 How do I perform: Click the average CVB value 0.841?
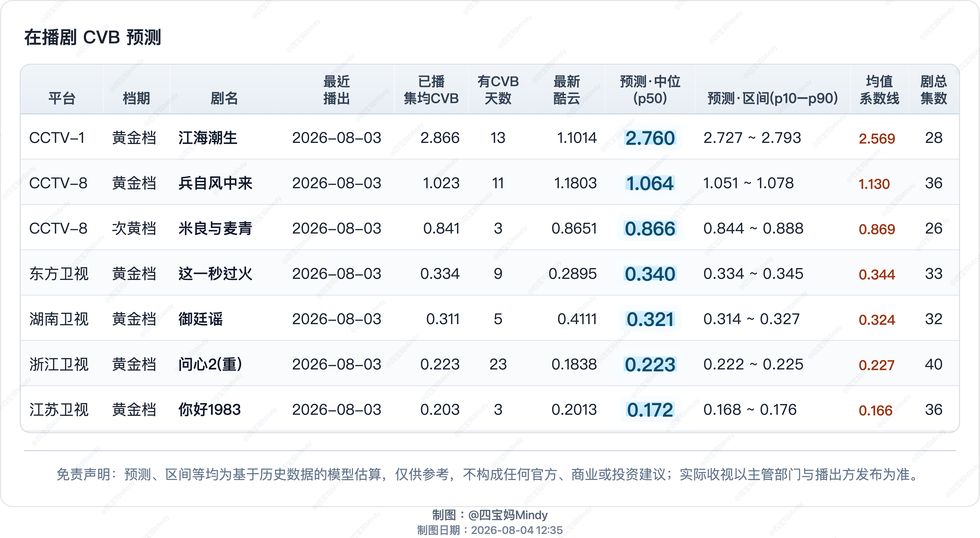tap(441, 228)
